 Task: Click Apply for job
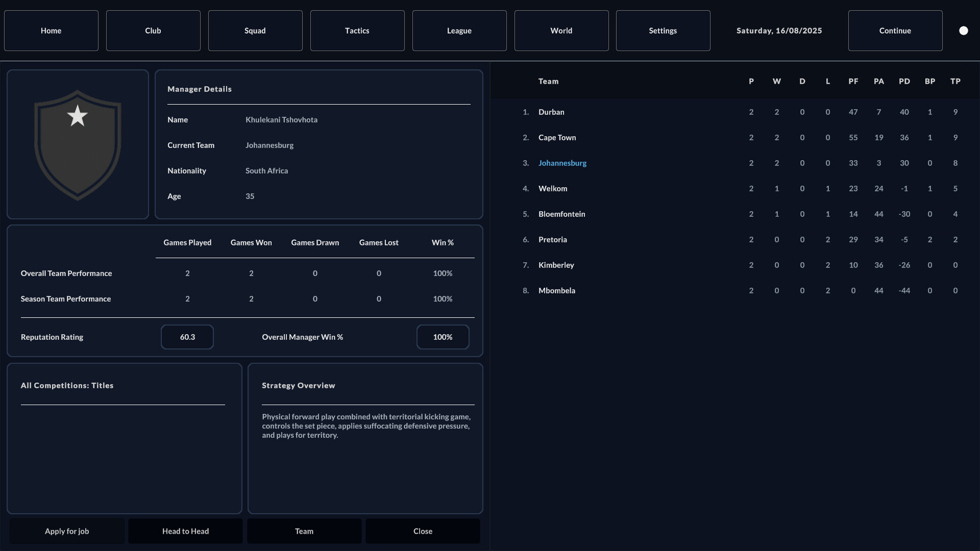pyautogui.click(x=66, y=531)
